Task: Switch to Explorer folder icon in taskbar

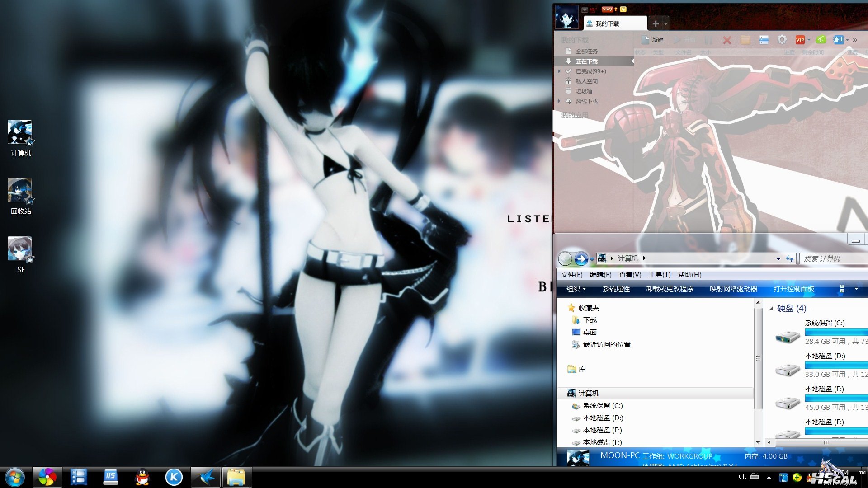Action: click(x=236, y=477)
